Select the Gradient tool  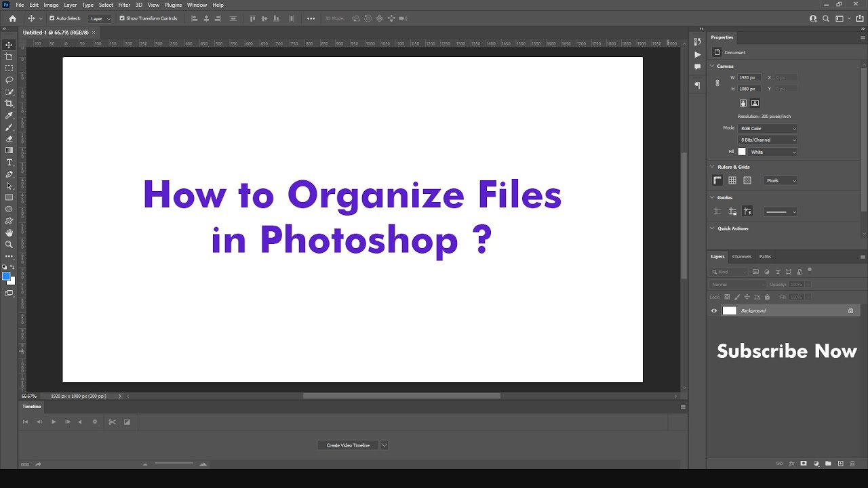click(x=9, y=150)
